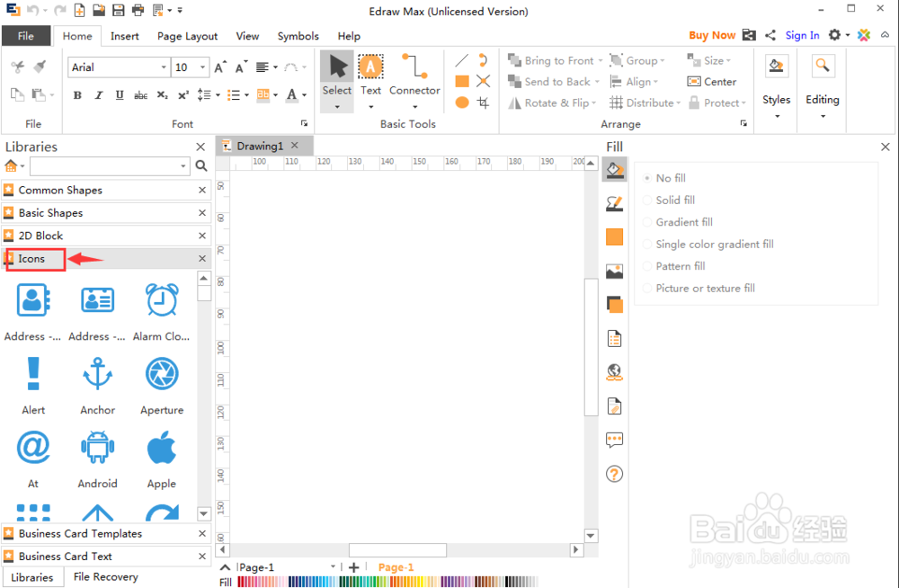Click Sign In link
Viewport: 899px width, 588px height.
[x=802, y=35]
